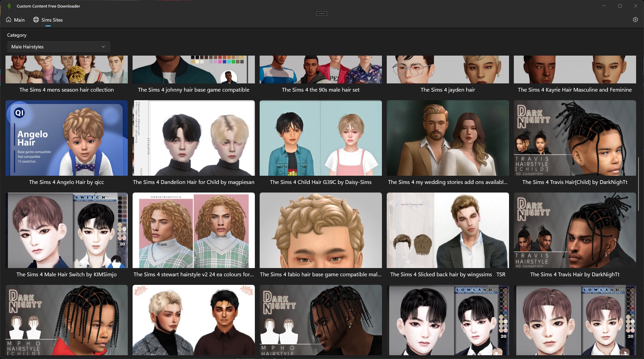The image size is (644, 359).
Task: Click 'The Sims 4 Child Hair G39C by Daisy-Sims' title
Action: coord(321,182)
